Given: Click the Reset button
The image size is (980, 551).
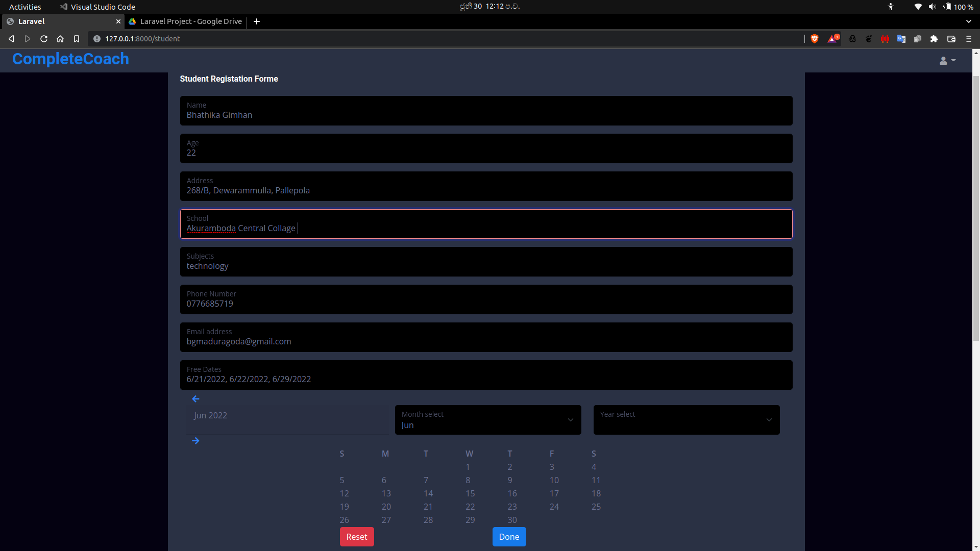Looking at the screenshot, I should pos(356,537).
